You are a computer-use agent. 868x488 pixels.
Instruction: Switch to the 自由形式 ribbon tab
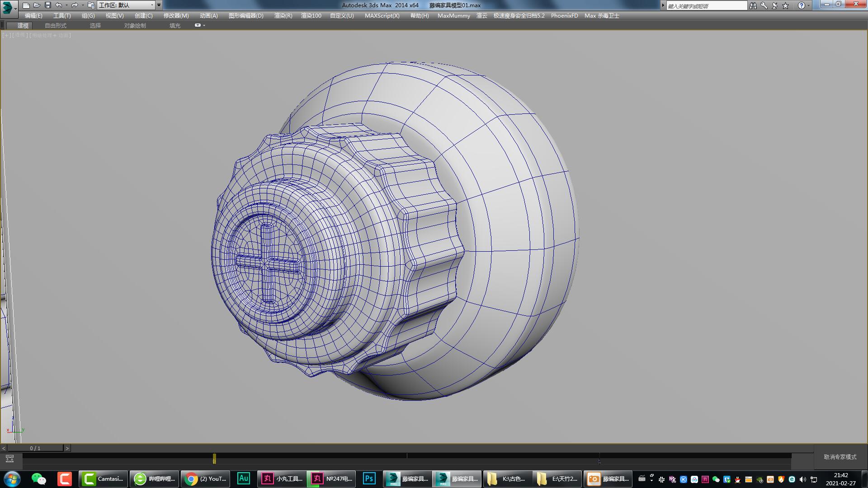point(55,25)
